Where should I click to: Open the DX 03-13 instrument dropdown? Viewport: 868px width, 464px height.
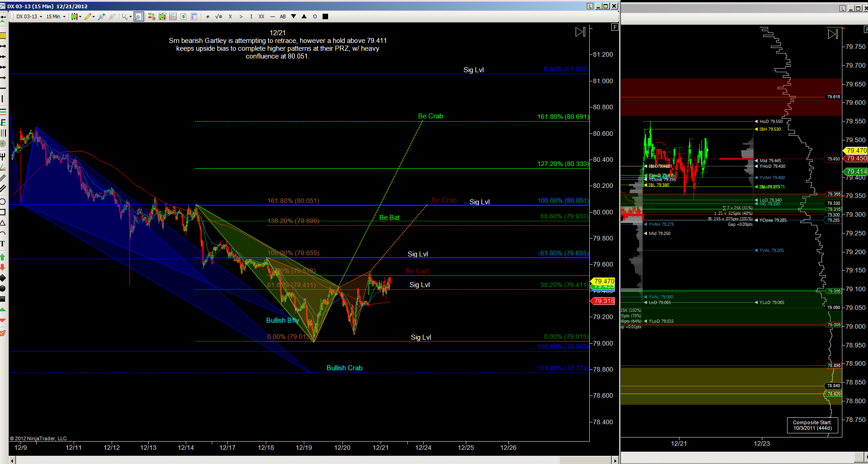[x=29, y=16]
